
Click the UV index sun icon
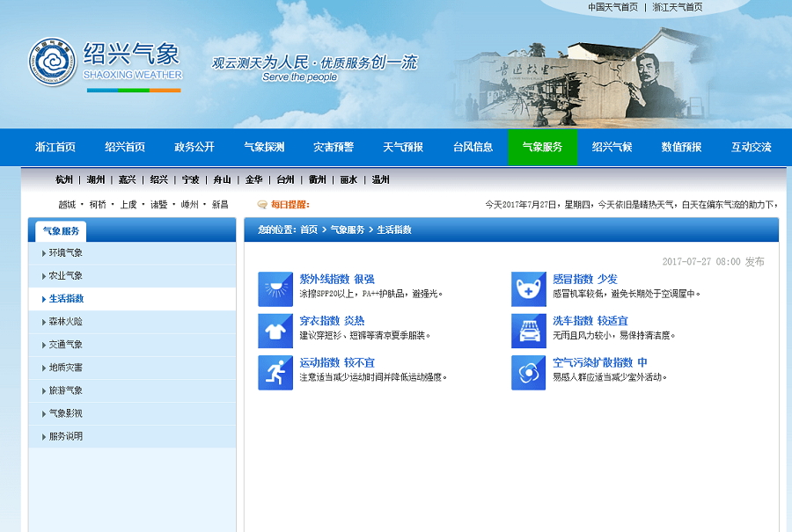coord(275,288)
